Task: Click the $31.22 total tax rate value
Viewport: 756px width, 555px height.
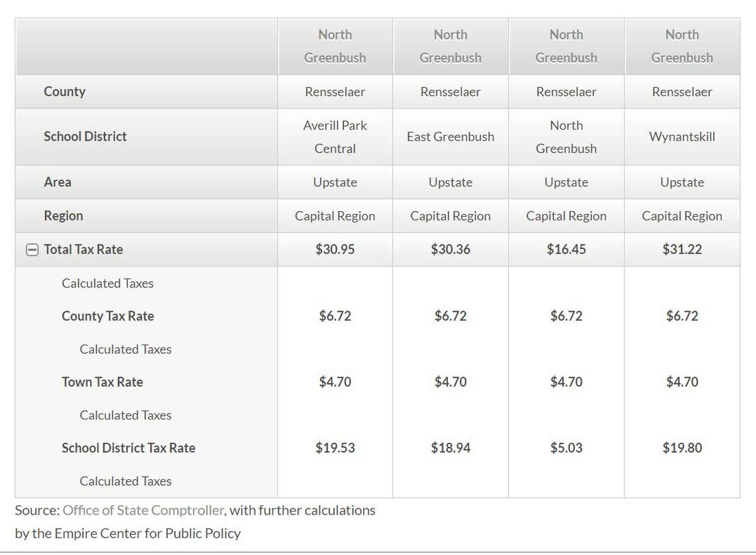Action: tap(682, 249)
